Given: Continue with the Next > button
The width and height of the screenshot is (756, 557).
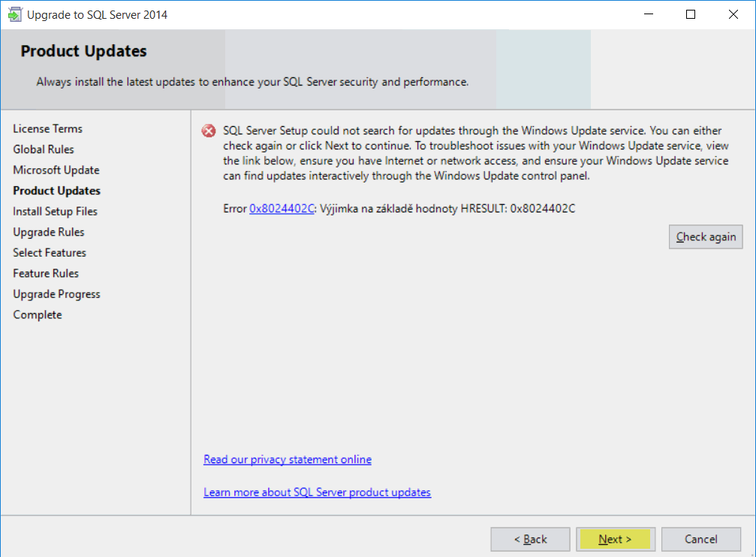Looking at the screenshot, I should pos(615,539).
